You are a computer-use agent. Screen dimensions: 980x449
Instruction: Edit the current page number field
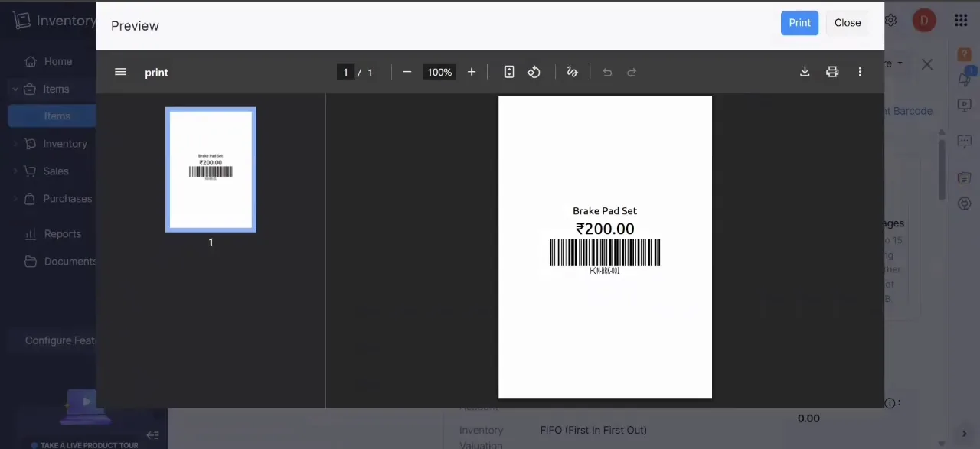345,72
